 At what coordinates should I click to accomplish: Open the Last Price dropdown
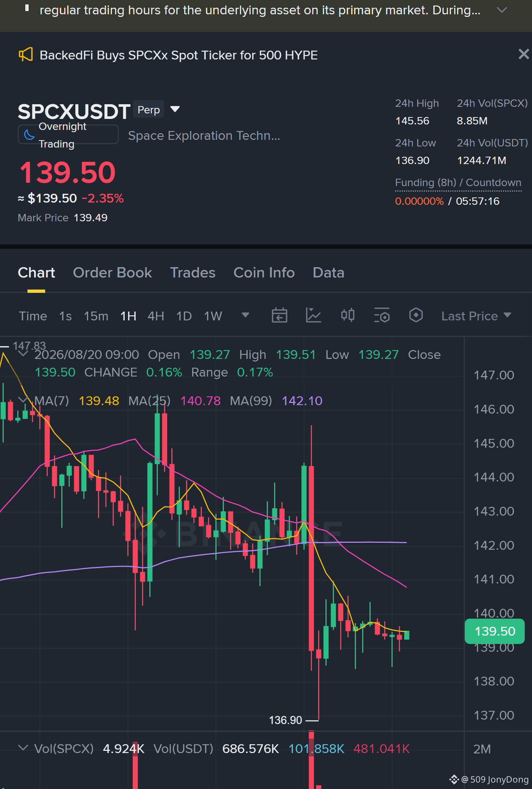pyautogui.click(x=476, y=316)
